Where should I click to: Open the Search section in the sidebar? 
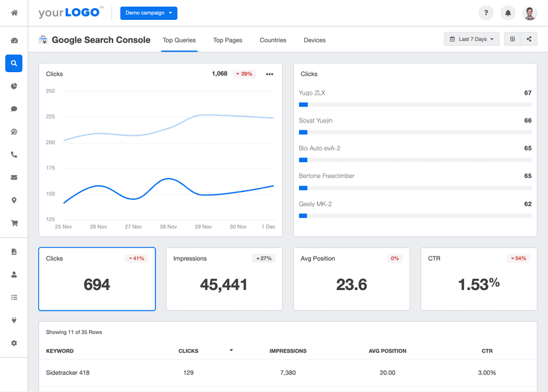(13, 63)
